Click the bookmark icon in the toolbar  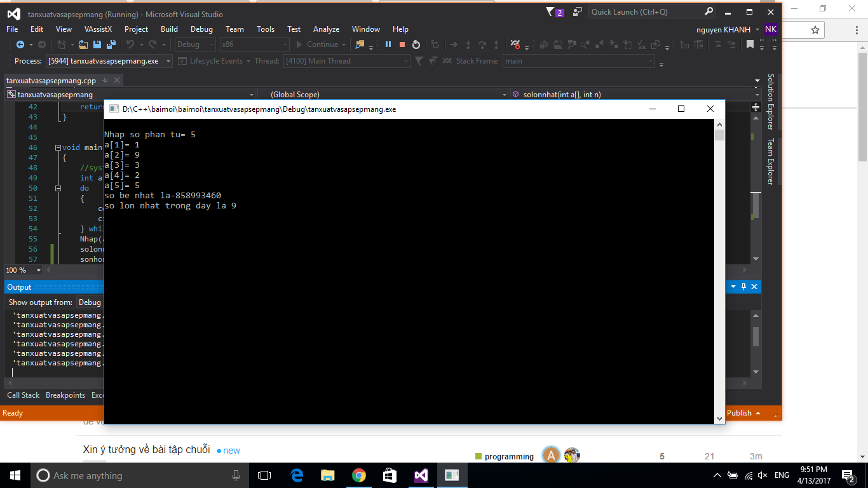[750, 44]
